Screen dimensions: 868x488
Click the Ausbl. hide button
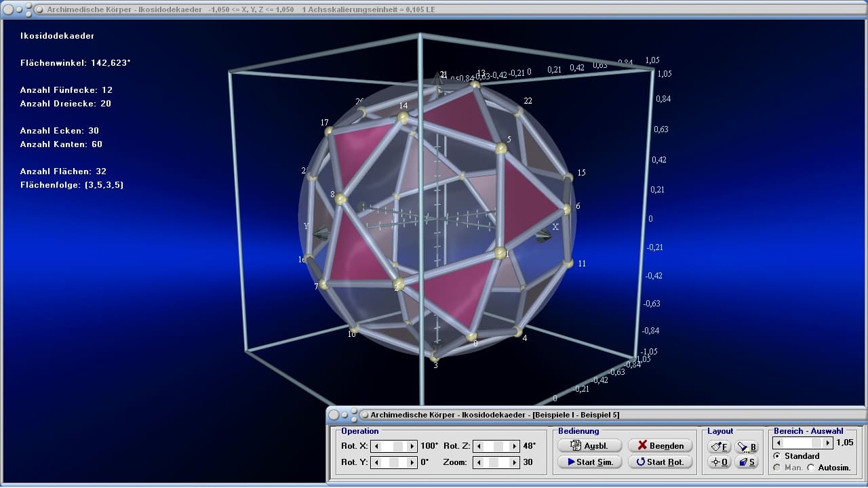[589, 445]
